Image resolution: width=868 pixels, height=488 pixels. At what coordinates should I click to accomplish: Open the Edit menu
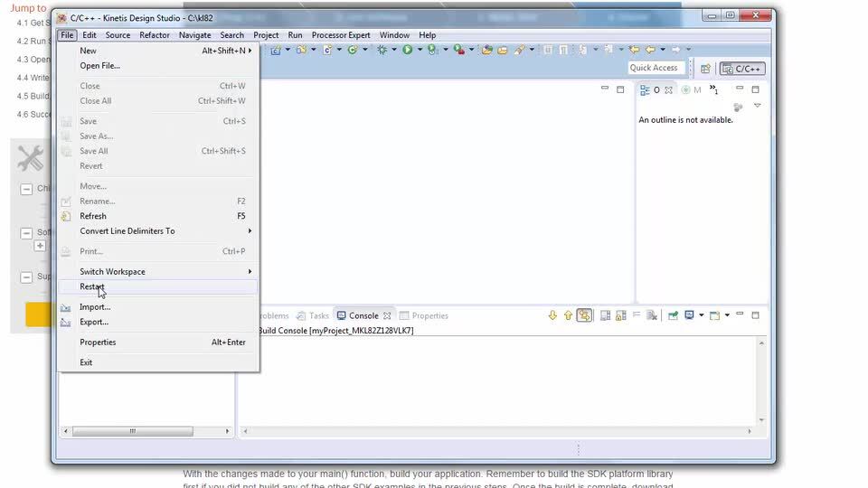coord(90,35)
